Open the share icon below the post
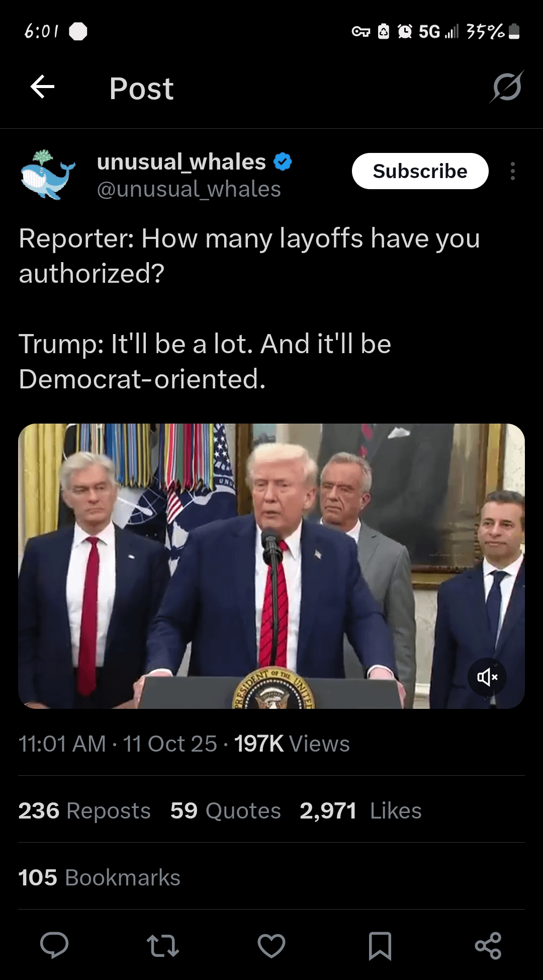The width and height of the screenshot is (543, 980). [488, 945]
